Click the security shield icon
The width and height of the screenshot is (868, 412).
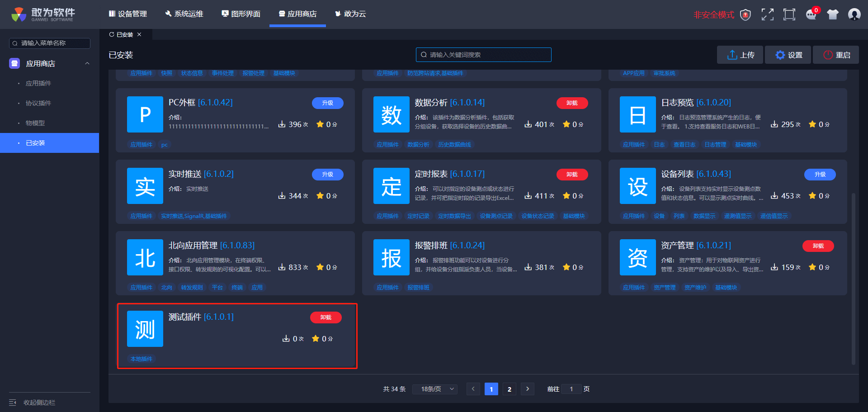coord(745,15)
